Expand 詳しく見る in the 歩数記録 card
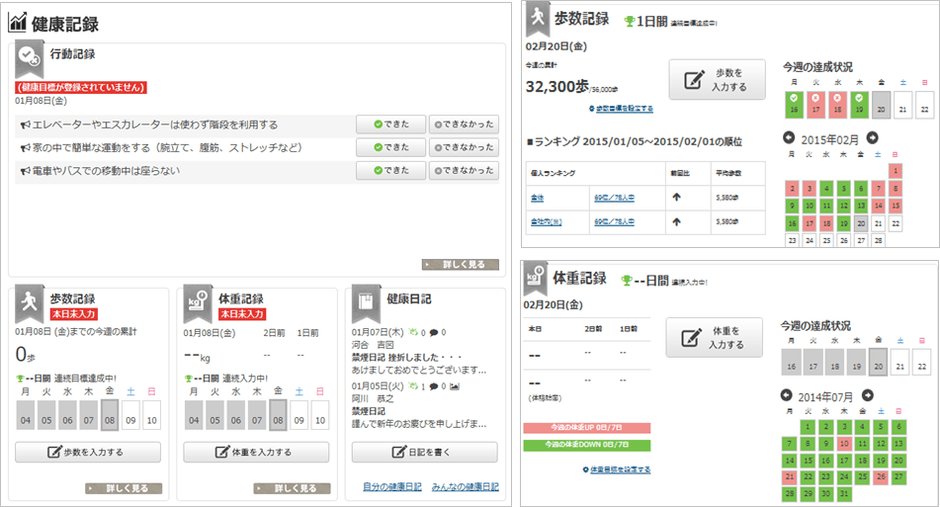This screenshot has width=940, height=507. click(x=124, y=488)
